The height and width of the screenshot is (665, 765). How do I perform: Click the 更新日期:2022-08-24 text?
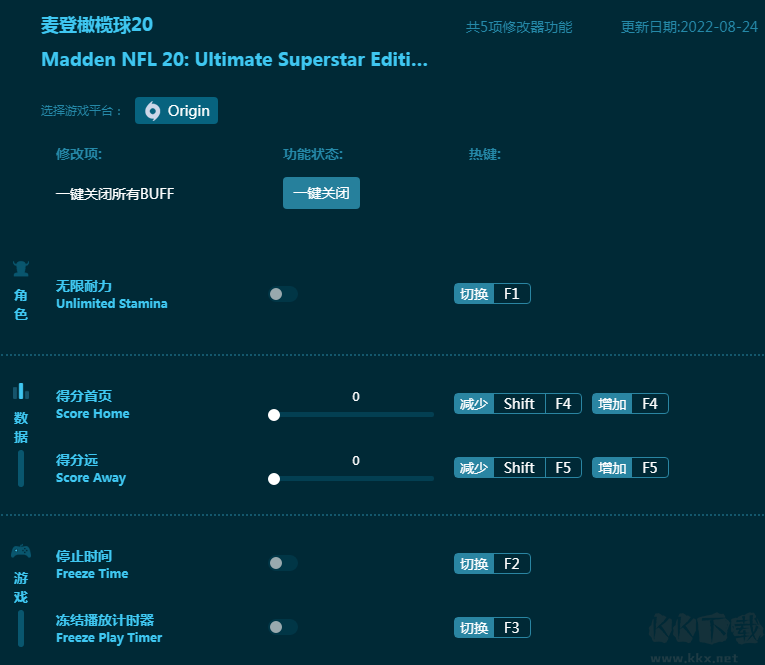689,27
